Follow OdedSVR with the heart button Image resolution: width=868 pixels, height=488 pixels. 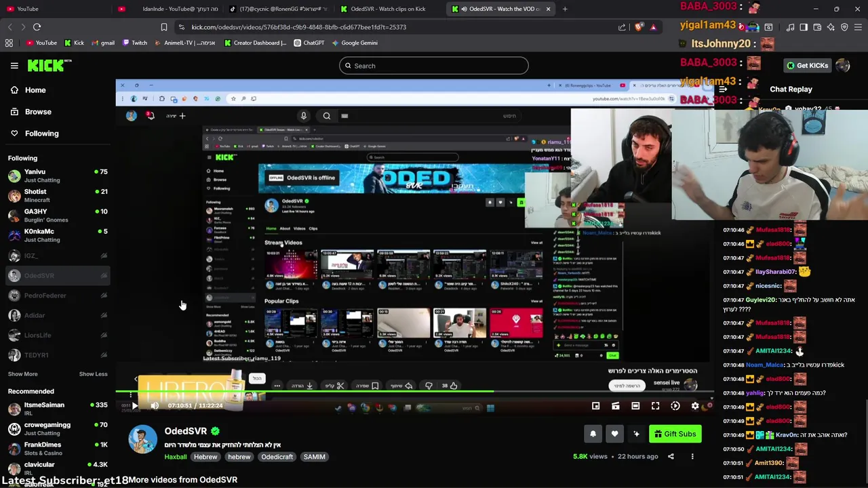click(614, 434)
